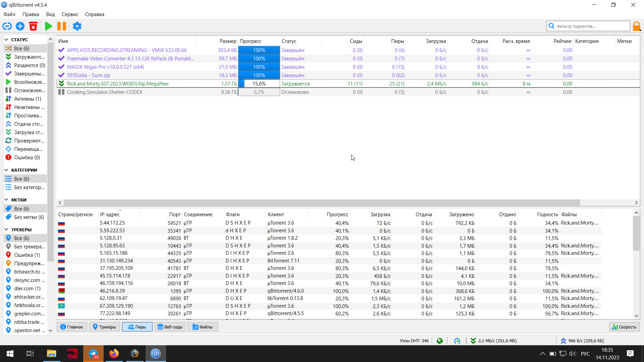This screenshot has height=362, width=644.
Task: Open the Сервис menu
Action: 70,14
